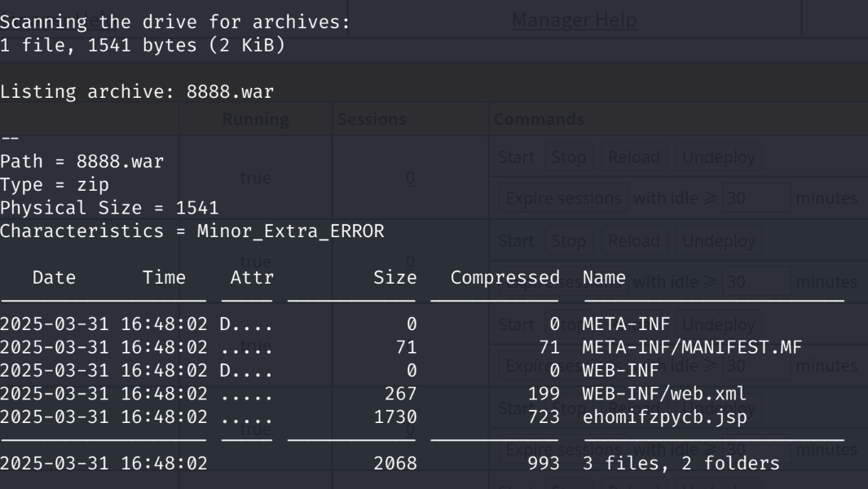Select the size value 267 for web.xml

pyautogui.click(x=400, y=394)
